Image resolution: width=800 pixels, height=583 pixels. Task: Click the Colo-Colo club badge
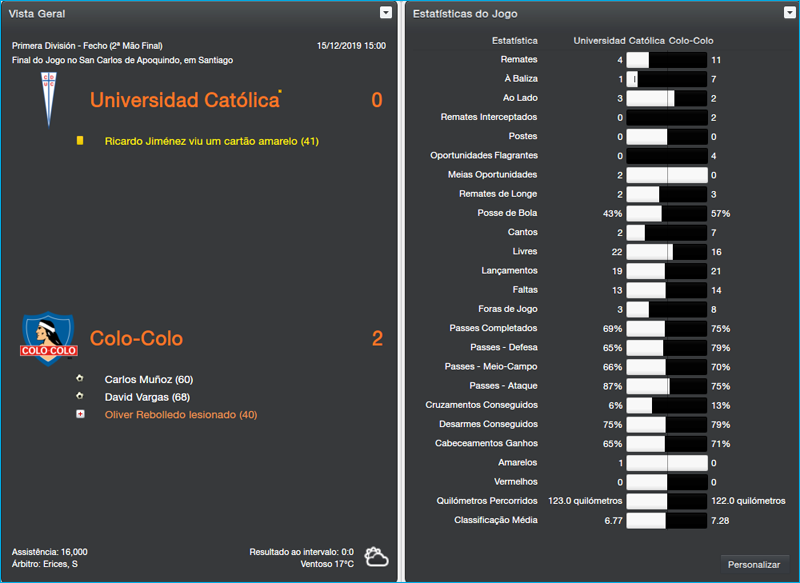[x=46, y=339]
